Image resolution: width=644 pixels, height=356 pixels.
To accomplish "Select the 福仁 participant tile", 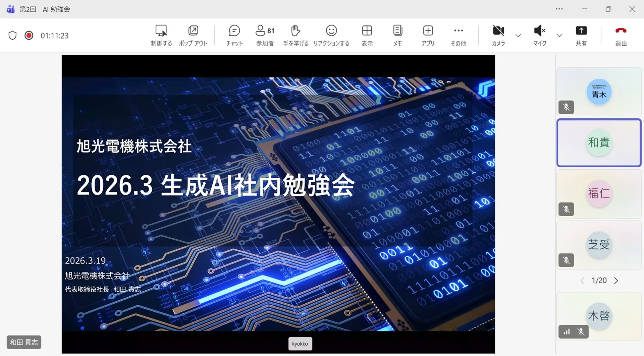I will (x=599, y=194).
